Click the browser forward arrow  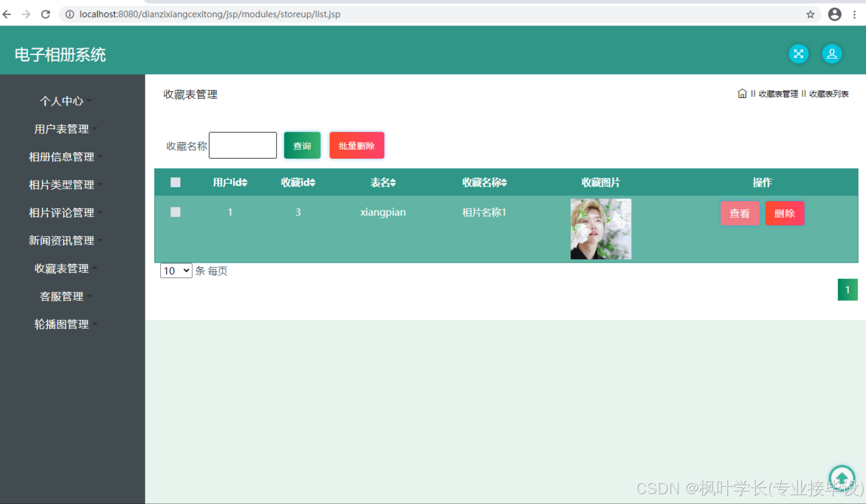pyautogui.click(x=26, y=14)
